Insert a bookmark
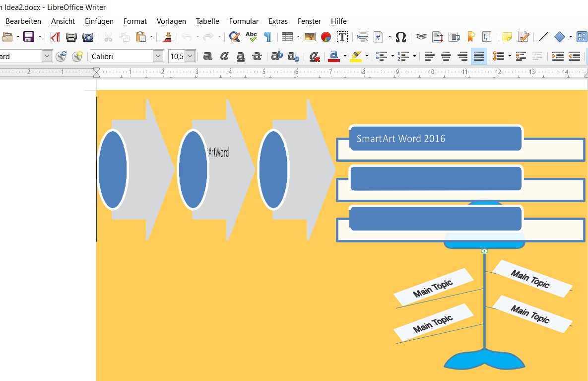The image size is (588, 381). pos(471,37)
